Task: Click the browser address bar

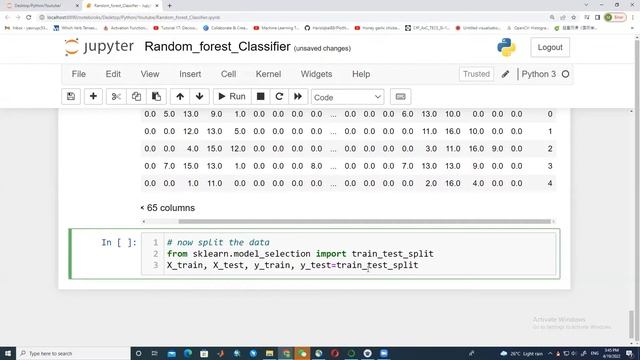Action: coord(294,17)
